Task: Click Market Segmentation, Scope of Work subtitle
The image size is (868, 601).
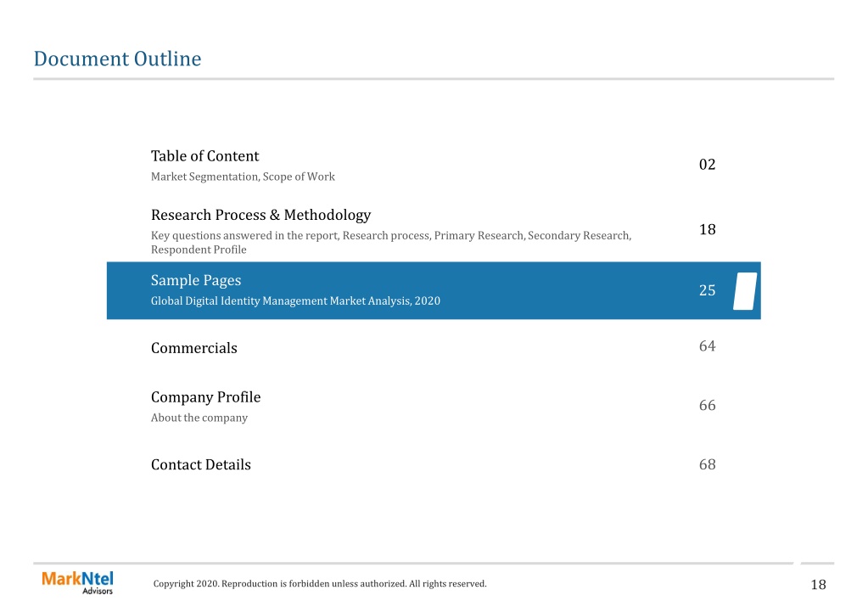Action: pos(243,177)
